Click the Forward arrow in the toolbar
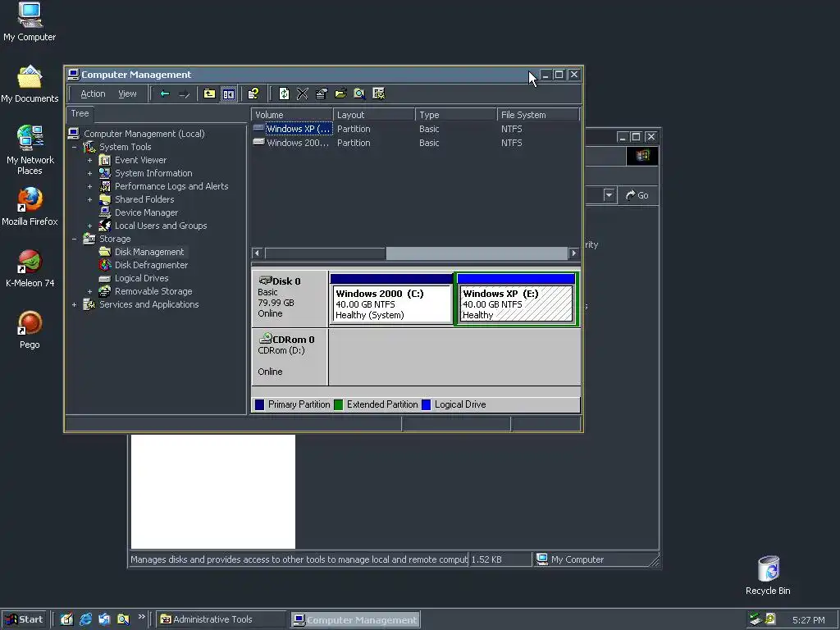This screenshot has height=630, width=840. [x=185, y=94]
